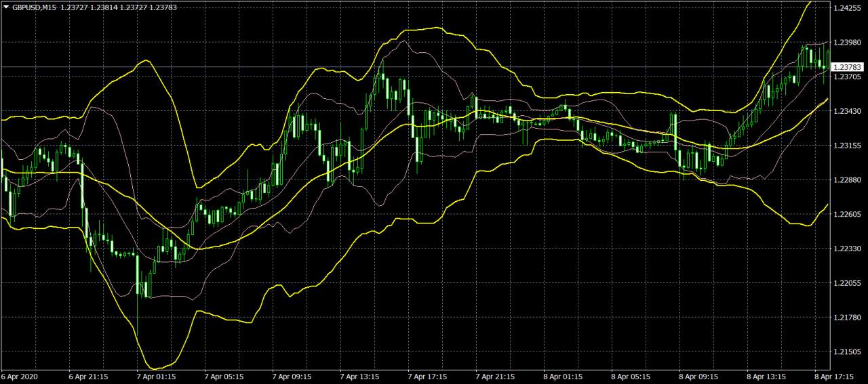Click the 7 Apr 21:15 time label

click(x=495, y=376)
